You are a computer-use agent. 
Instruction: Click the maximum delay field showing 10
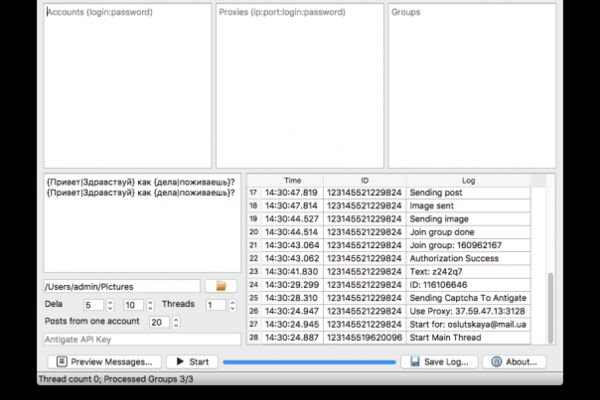pos(134,305)
